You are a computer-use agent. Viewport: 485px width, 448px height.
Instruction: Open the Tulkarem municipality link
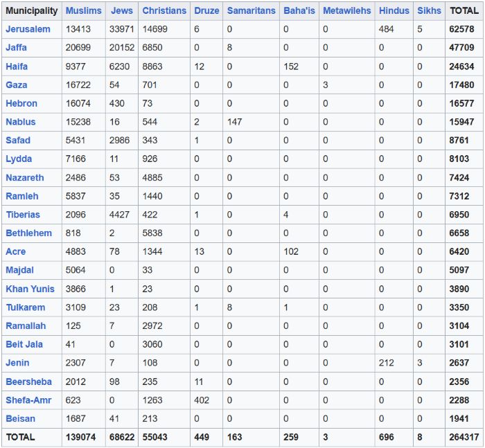coord(26,307)
